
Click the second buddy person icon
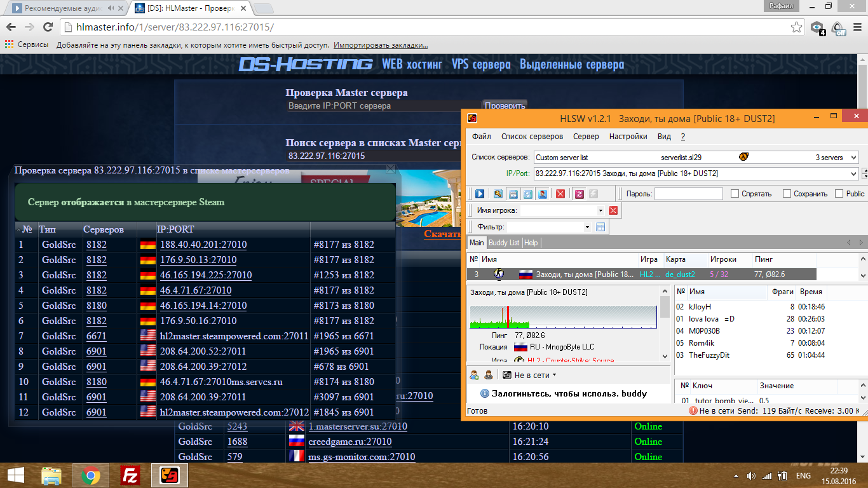click(x=489, y=375)
